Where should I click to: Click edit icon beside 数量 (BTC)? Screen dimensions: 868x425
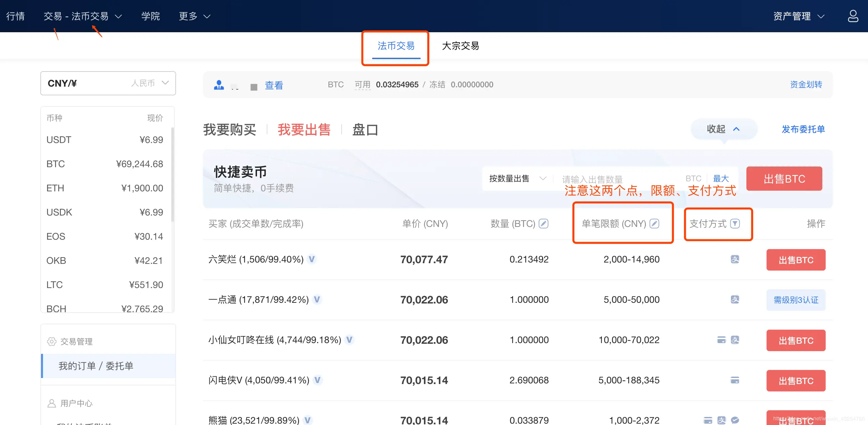[544, 223]
